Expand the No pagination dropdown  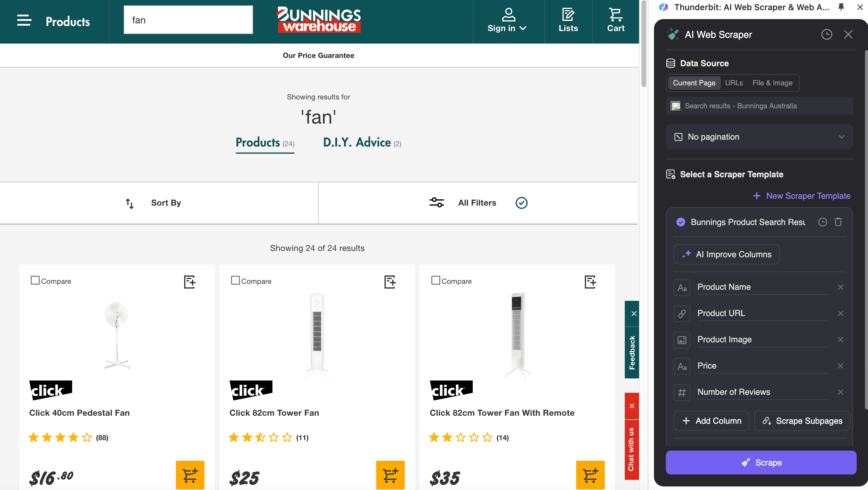pos(759,137)
